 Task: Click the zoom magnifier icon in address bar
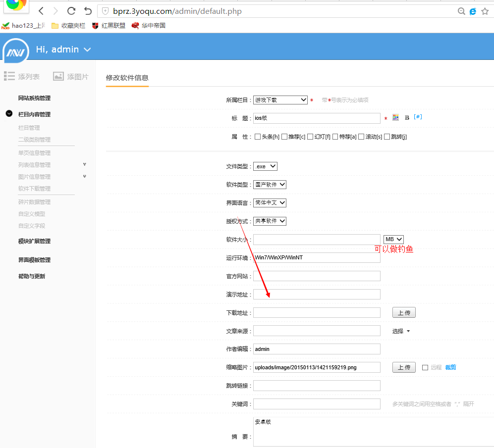click(x=461, y=11)
